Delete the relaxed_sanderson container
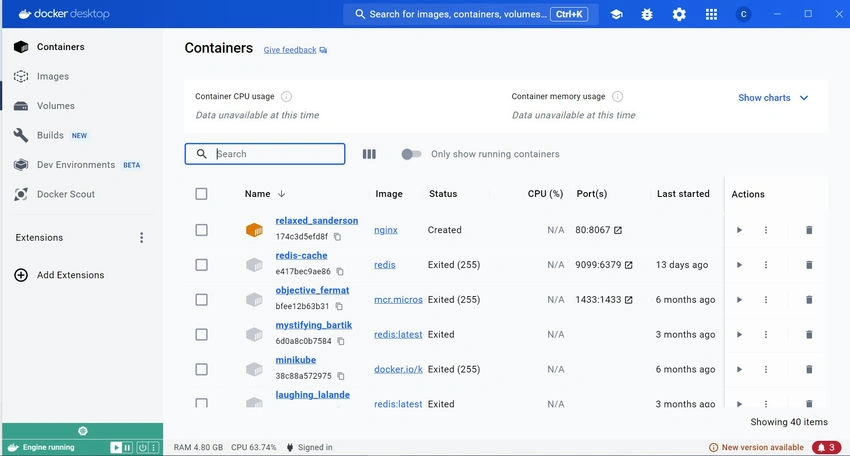 [x=809, y=230]
